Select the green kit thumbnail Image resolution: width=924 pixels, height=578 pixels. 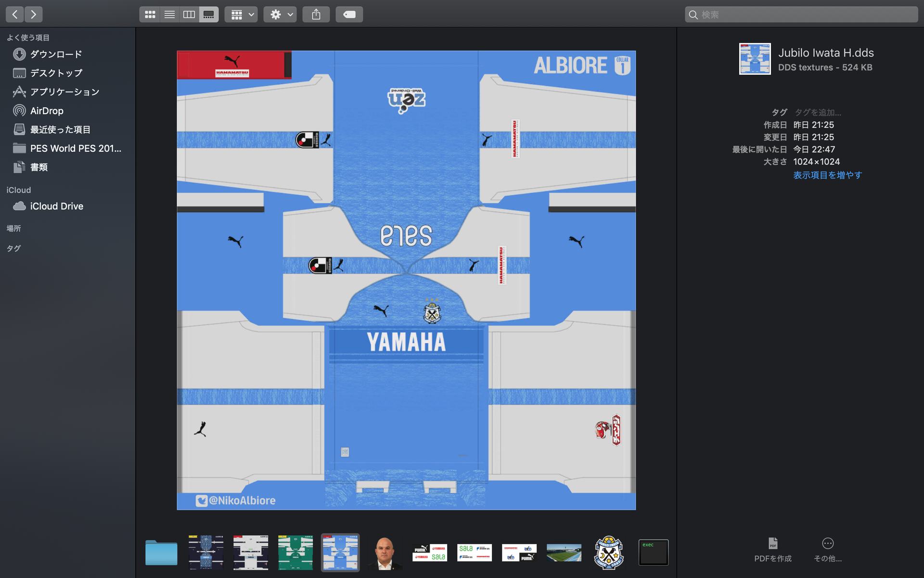tap(295, 552)
